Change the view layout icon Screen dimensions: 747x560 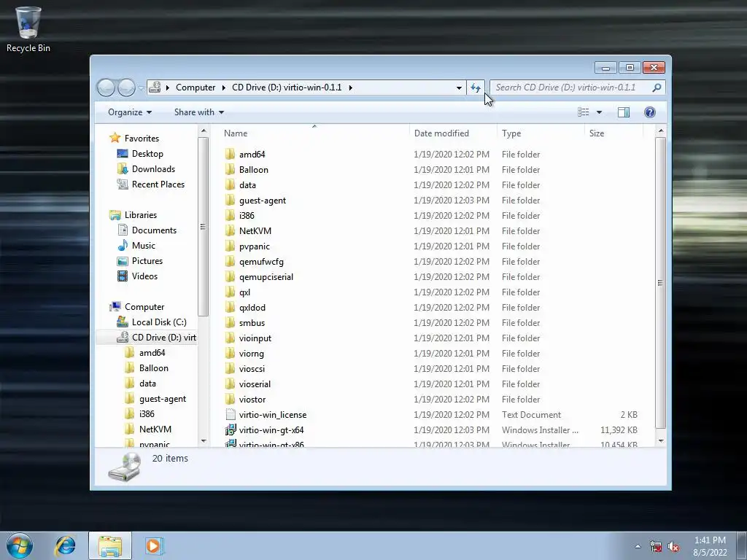[x=583, y=112]
